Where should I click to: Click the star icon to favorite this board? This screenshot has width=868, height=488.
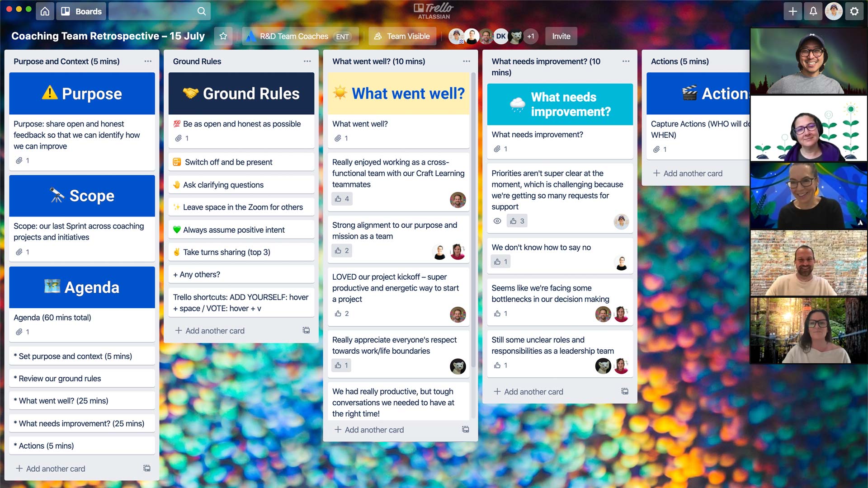(x=223, y=36)
